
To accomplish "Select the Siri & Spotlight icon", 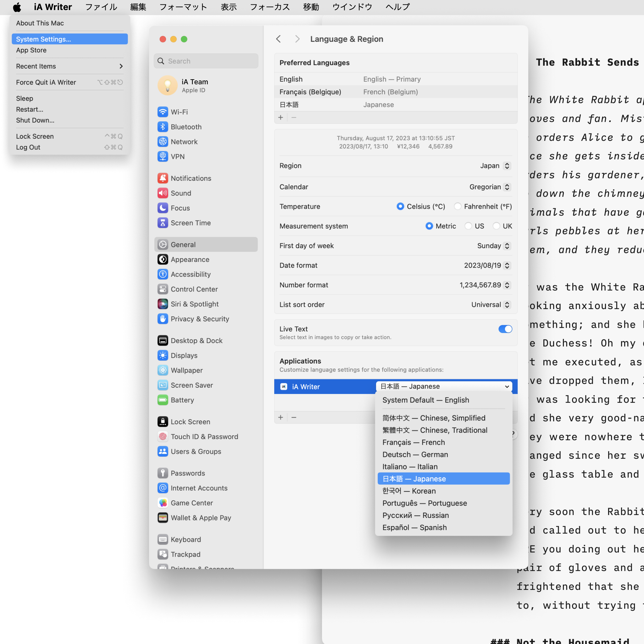I will point(163,304).
